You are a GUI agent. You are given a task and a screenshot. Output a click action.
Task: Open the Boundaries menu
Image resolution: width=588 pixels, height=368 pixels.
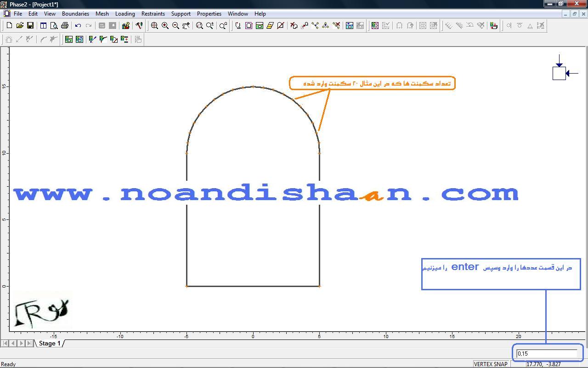[75, 14]
